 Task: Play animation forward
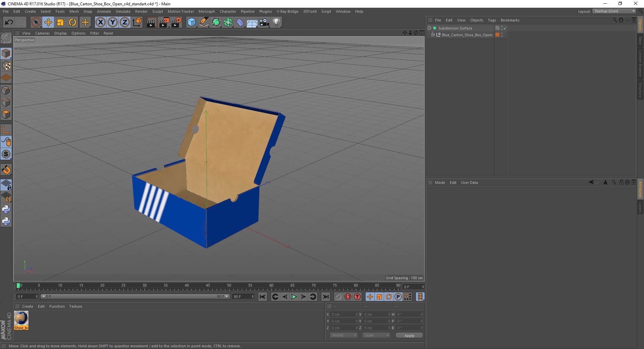click(x=294, y=297)
